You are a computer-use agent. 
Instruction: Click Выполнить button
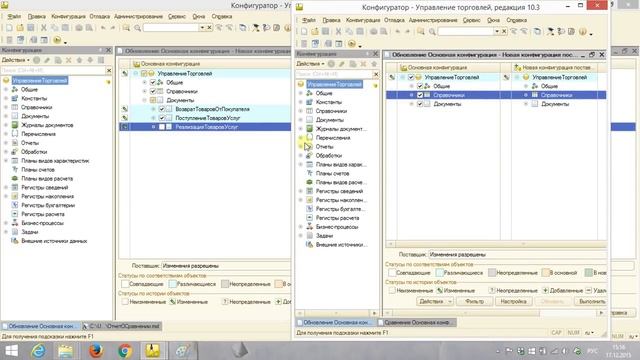click(592, 301)
